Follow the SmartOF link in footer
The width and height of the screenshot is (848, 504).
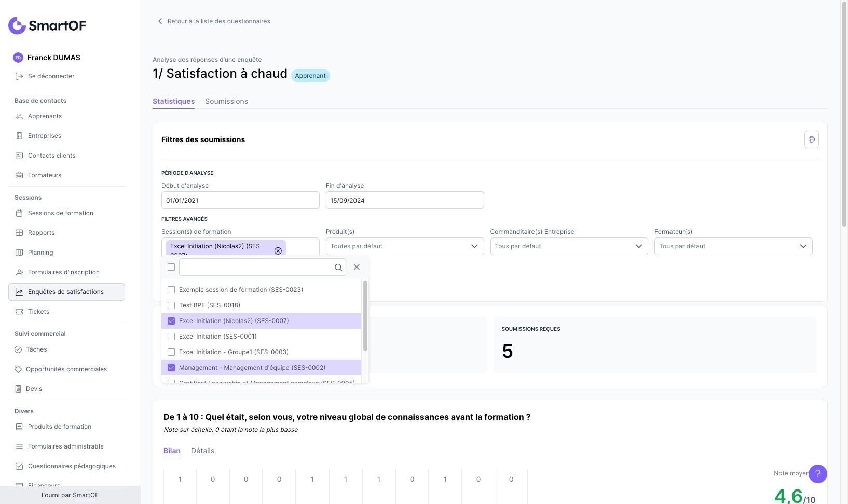[86, 495]
